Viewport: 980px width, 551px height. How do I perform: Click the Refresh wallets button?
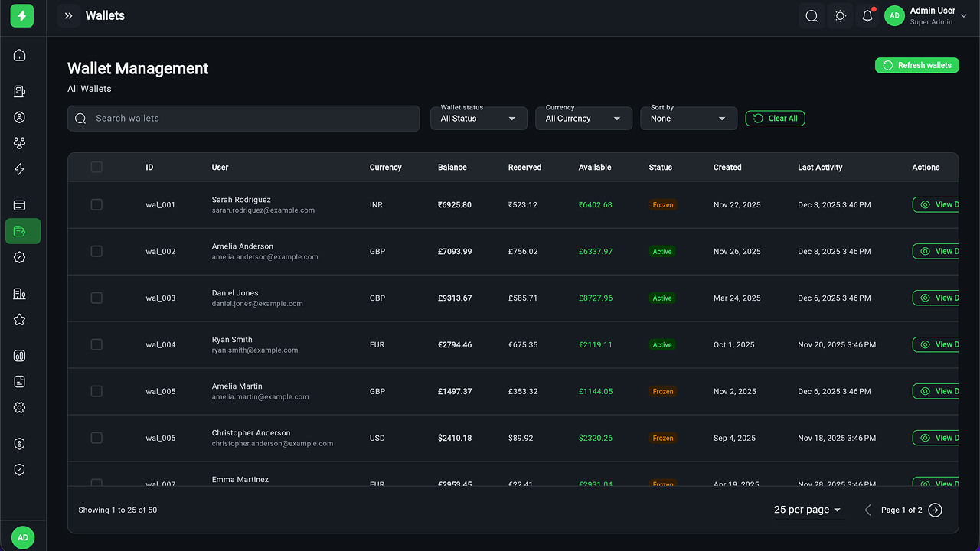tap(917, 66)
